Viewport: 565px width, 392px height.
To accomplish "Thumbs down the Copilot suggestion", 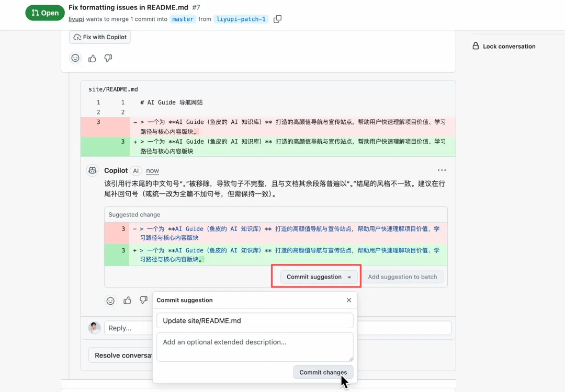I will (143, 301).
